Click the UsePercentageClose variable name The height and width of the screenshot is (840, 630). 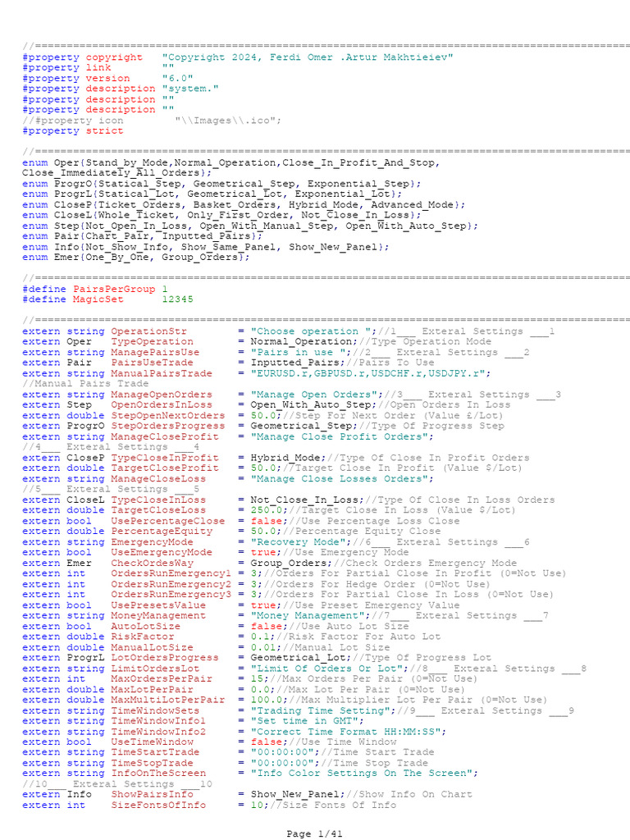[167, 521]
